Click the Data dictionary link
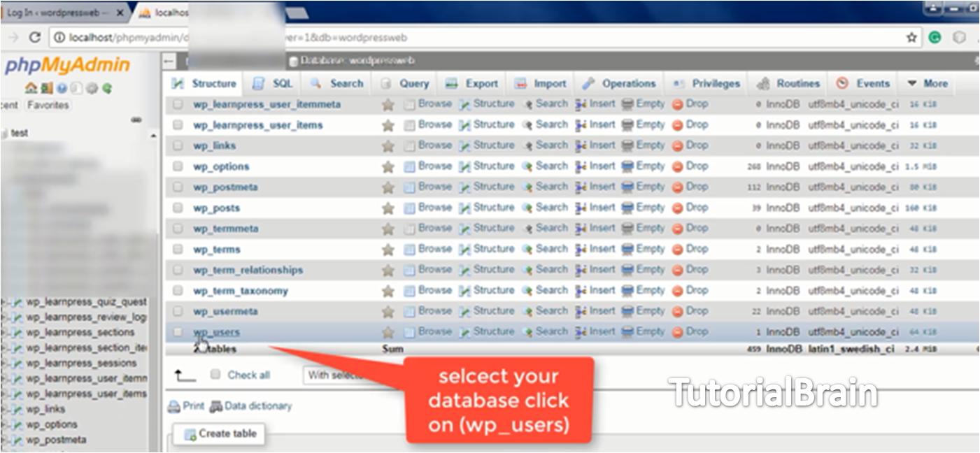The width and height of the screenshot is (980, 453). tap(258, 406)
